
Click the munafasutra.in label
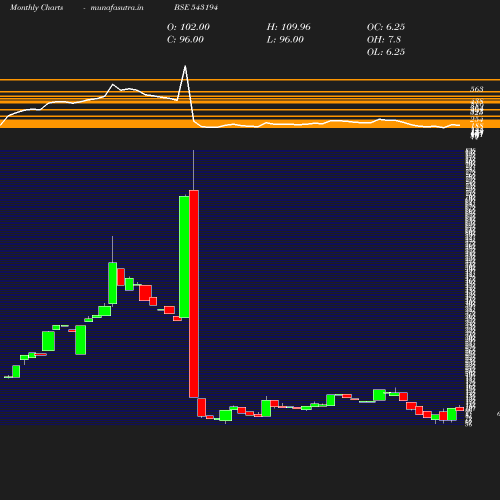(x=117, y=8)
